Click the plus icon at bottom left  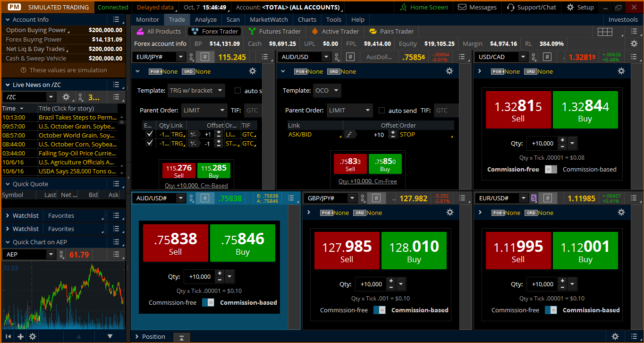tap(20, 336)
